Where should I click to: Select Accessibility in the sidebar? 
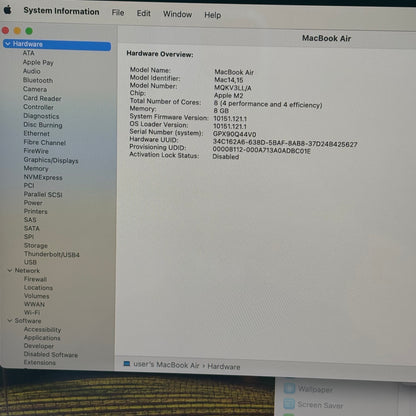click(42, 329)
